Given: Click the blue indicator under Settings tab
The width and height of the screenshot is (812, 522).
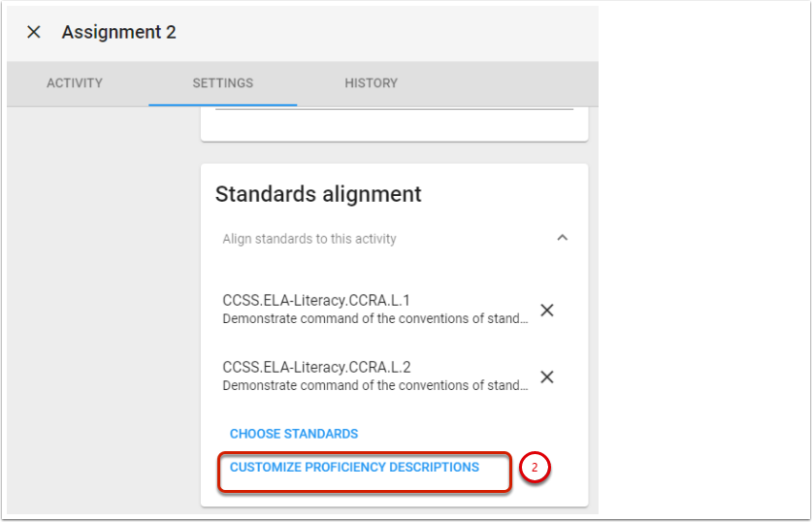Looking at the screenshot, I should [222, 104].
